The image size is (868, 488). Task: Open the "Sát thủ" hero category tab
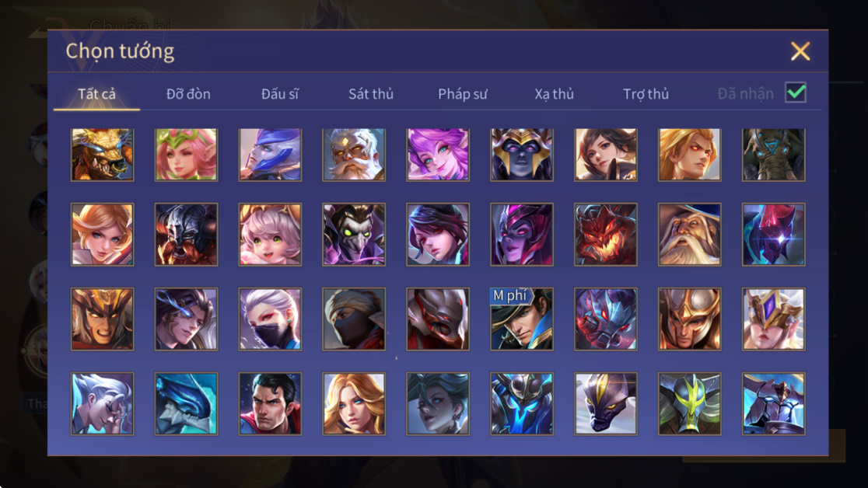pyautogui.click(x=371, y=94)
